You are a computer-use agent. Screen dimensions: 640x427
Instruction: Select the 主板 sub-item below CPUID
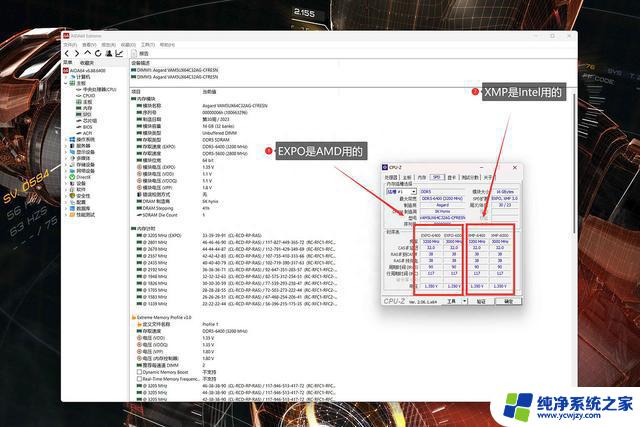tap(84, 102)
